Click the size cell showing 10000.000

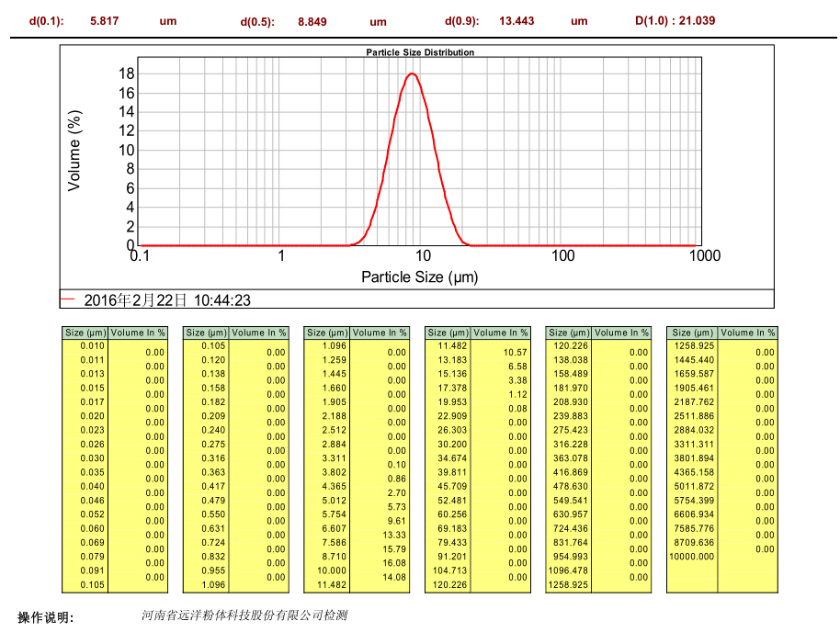pyautogui.click(x=692, y=556)
